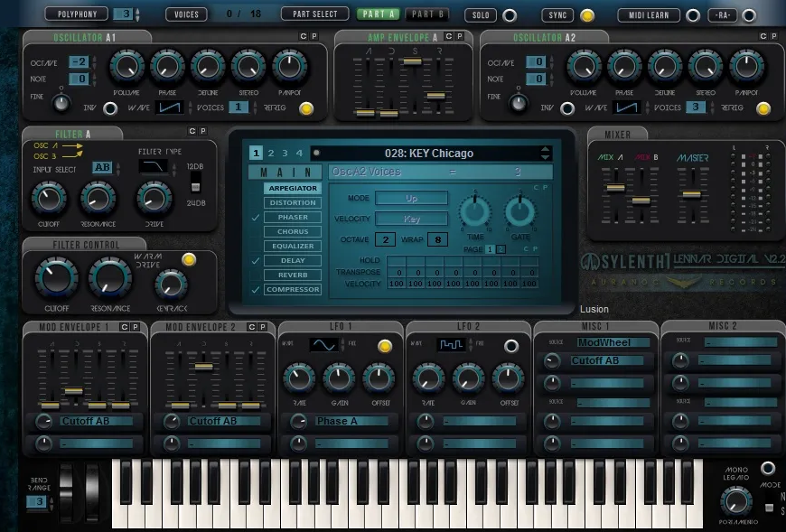
Task: Toggle the LFO 2 Free switch
Action: pos(511,346)
